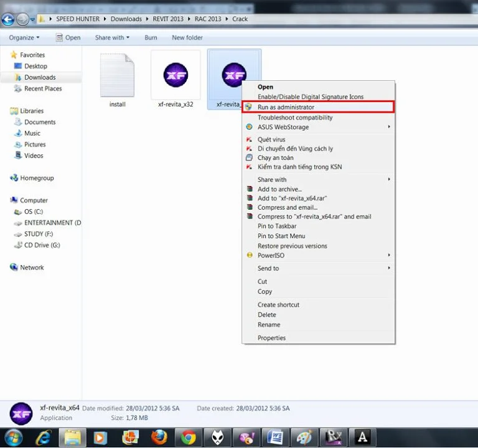The height and width of the screenshot is (448, 478).
Task: Click New folder in toolbar
Action: coord(187,38)
